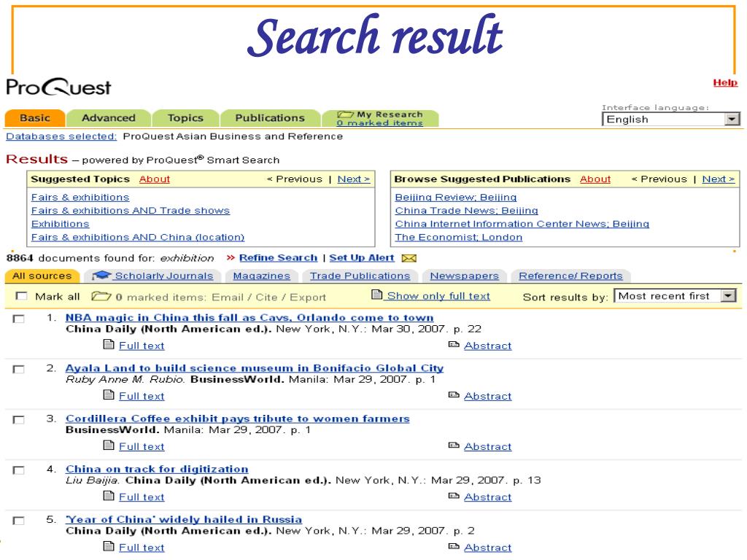Open The Economist; London publication

pyautogui.click(x=459, y=237)
